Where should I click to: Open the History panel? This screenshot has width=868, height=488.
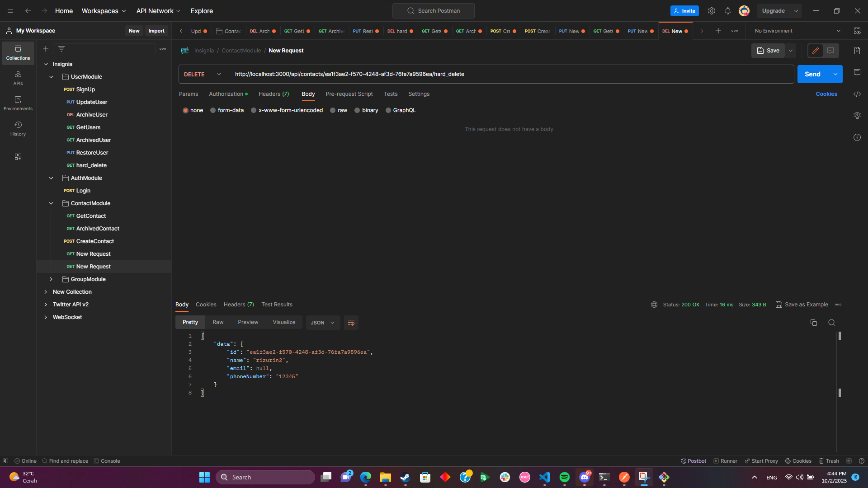pyautogui.click(x=18, y=128)
